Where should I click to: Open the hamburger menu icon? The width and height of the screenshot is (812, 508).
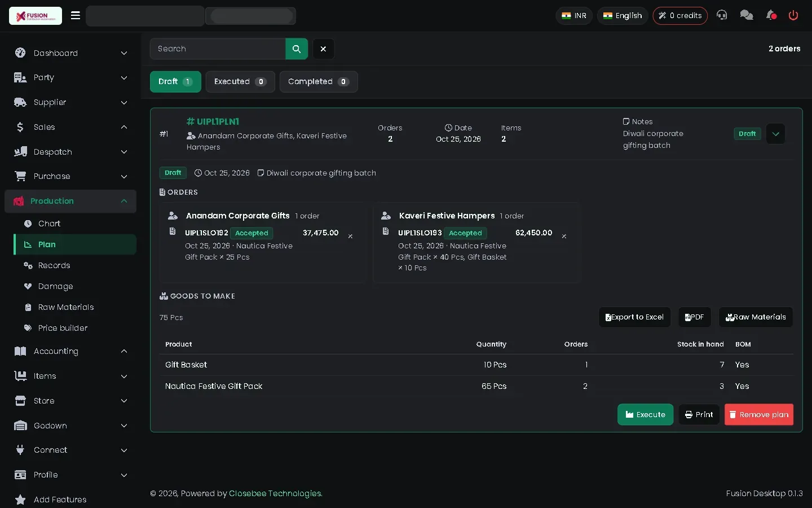tap(75, 15)
